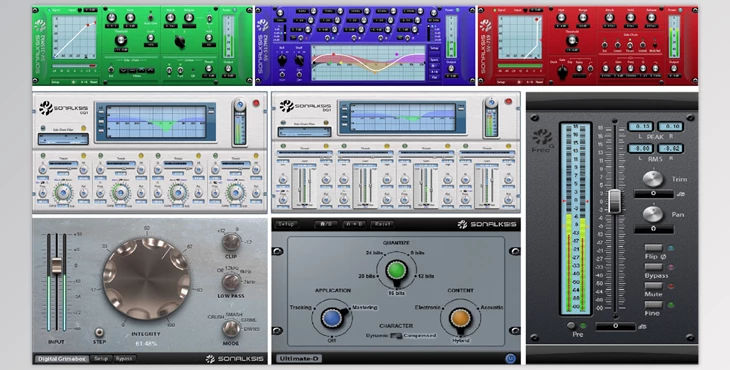Flip the Character Dynamic/Compressed switch in Ultimate-D
730x370 pixels.
coord(396,336)
